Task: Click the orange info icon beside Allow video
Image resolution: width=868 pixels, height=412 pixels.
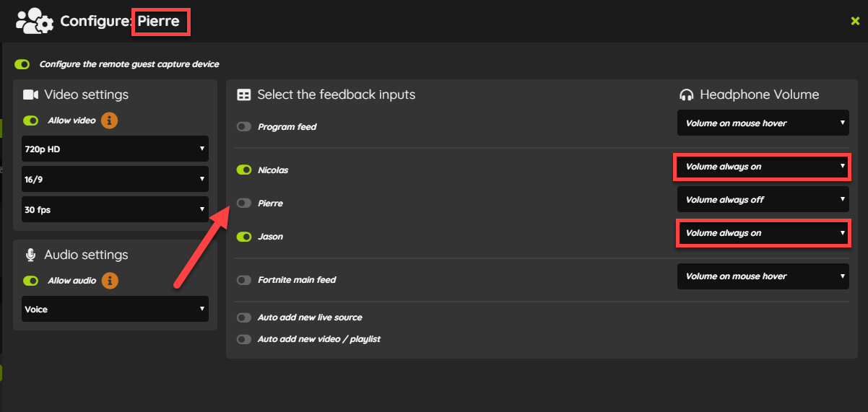Action: (109, 120)
